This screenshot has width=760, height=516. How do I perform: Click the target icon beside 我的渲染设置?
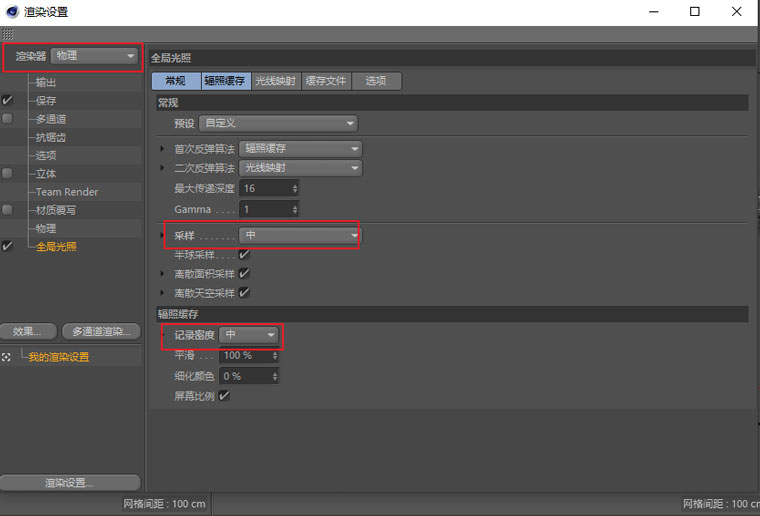[6, 357]
